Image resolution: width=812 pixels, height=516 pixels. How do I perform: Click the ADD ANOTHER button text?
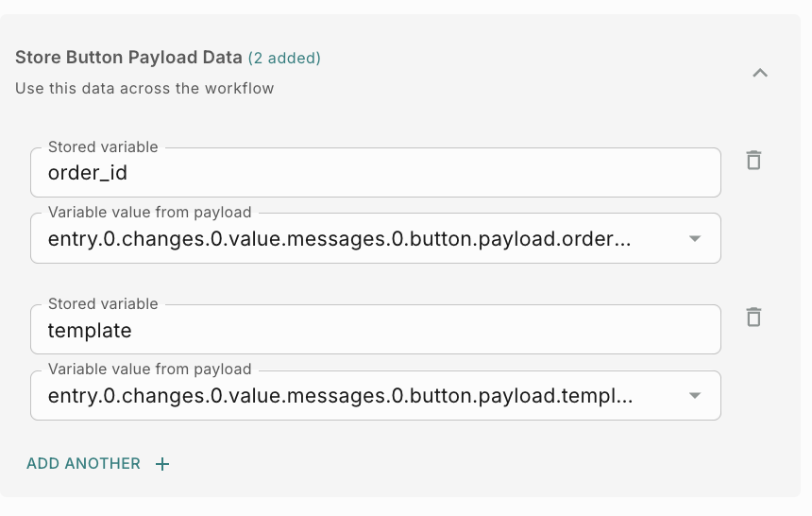(84, 464)
